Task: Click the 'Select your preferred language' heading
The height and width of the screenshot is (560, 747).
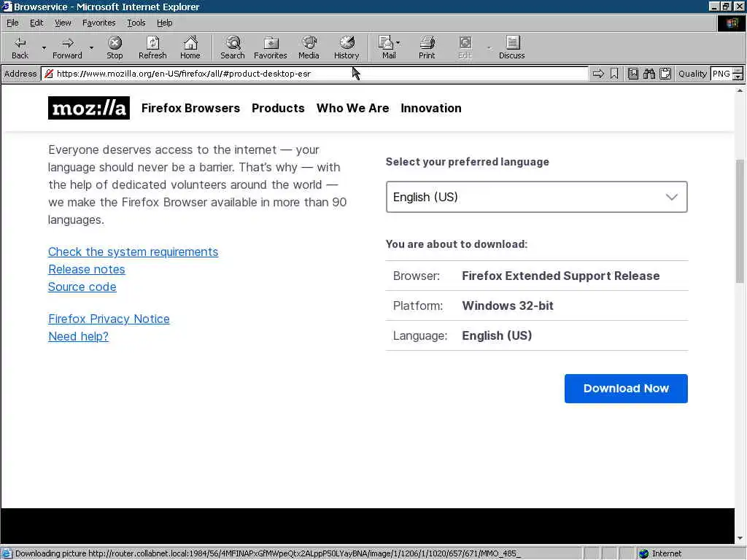Action: click(x=468, y=162)
